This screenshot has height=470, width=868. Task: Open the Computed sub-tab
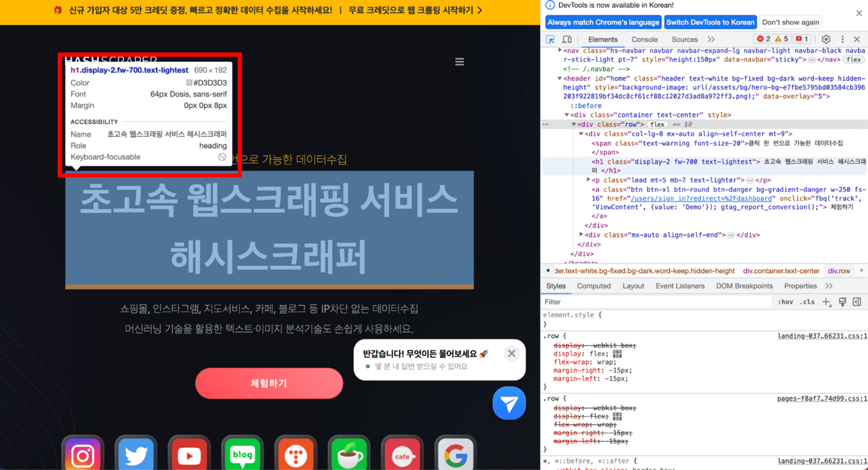coord(593,286)
